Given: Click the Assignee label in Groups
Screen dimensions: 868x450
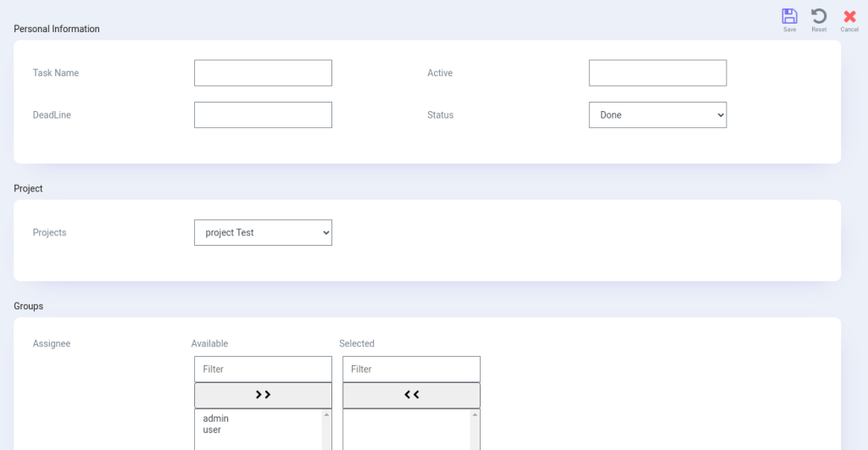Looking at the screenshot, I should click(52, 344).
